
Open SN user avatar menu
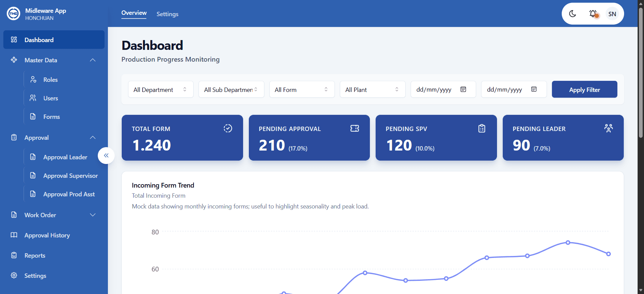612,14
